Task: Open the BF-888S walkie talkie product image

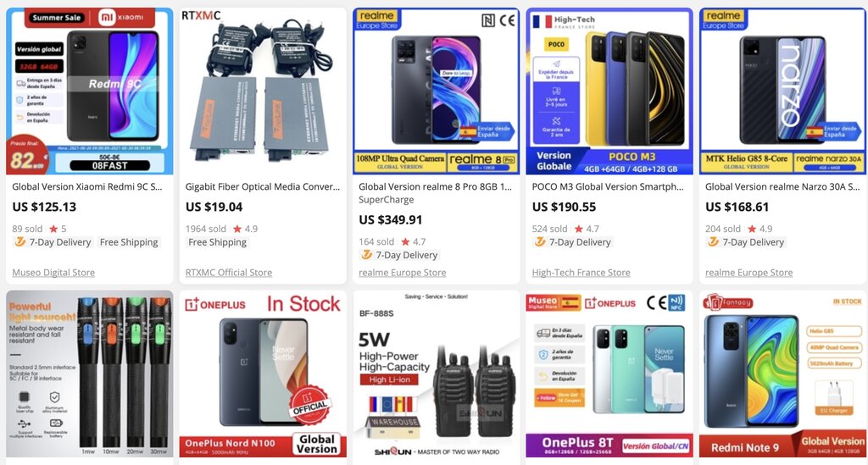Action: [437, 374]
